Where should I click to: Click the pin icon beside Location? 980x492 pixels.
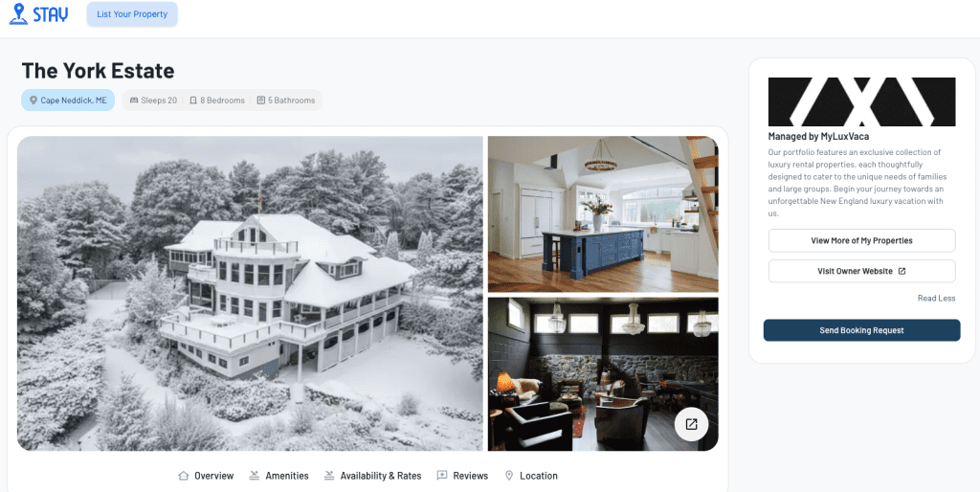509,476
